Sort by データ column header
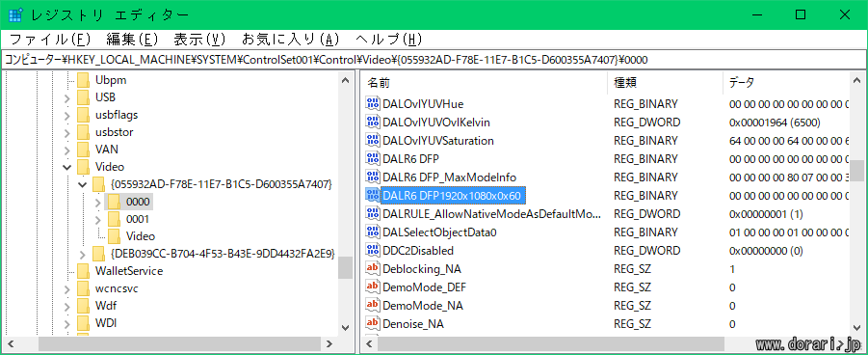This screenshot has height=355, width=868. (x=785, y=83)
